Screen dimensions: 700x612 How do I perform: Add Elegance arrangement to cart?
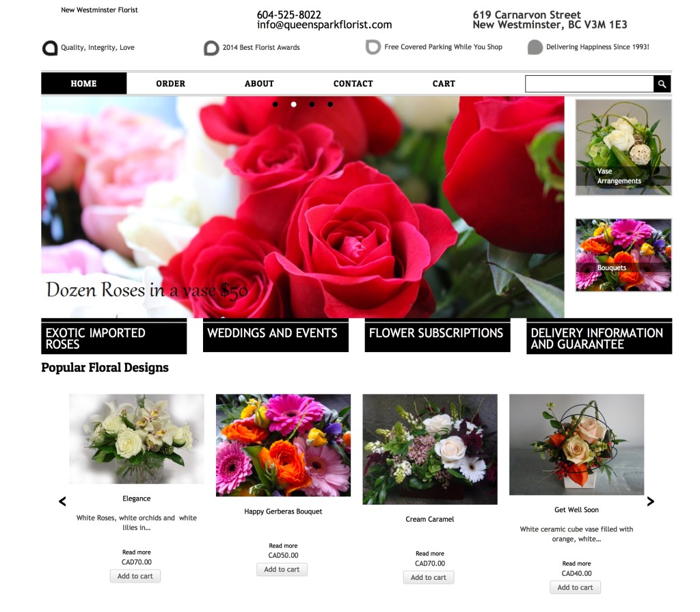pyautogui.click(x=135, y=576)
